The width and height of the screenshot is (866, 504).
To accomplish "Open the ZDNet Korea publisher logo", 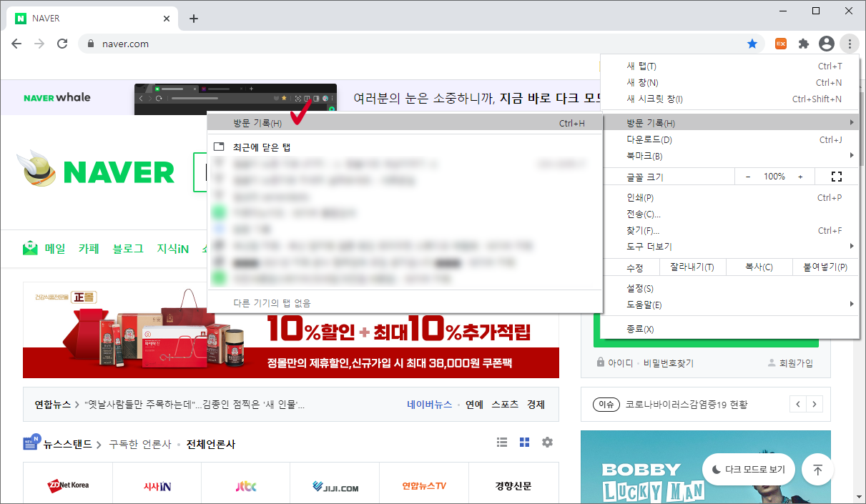I will tap(68, 486).
